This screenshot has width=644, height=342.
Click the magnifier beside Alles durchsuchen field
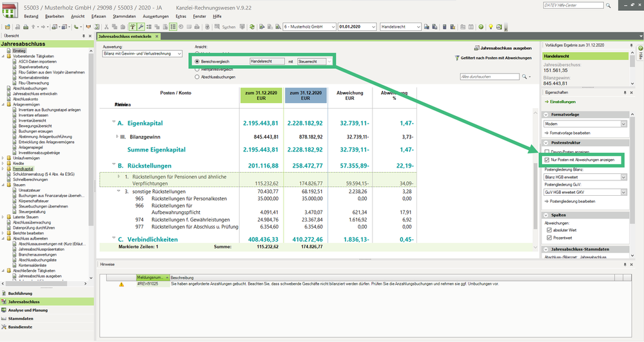525,77
